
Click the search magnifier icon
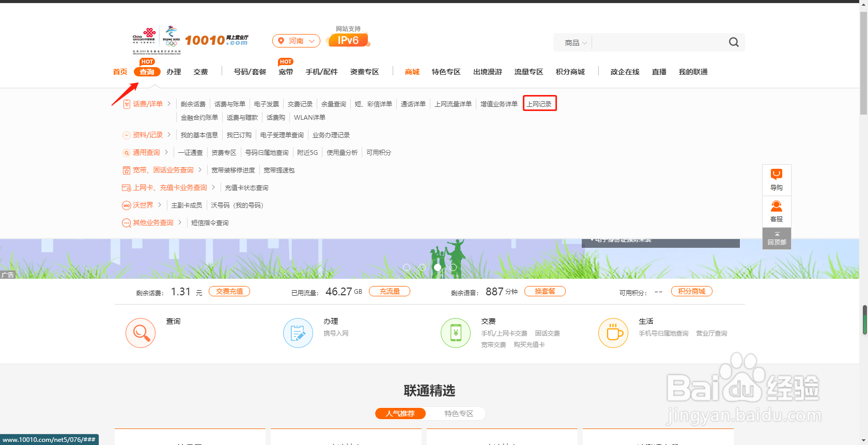tap(734, 42)
